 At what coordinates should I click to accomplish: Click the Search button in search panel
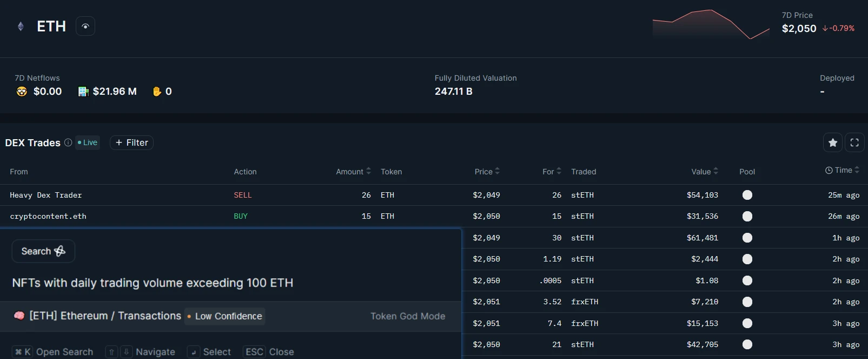[43, 251]
